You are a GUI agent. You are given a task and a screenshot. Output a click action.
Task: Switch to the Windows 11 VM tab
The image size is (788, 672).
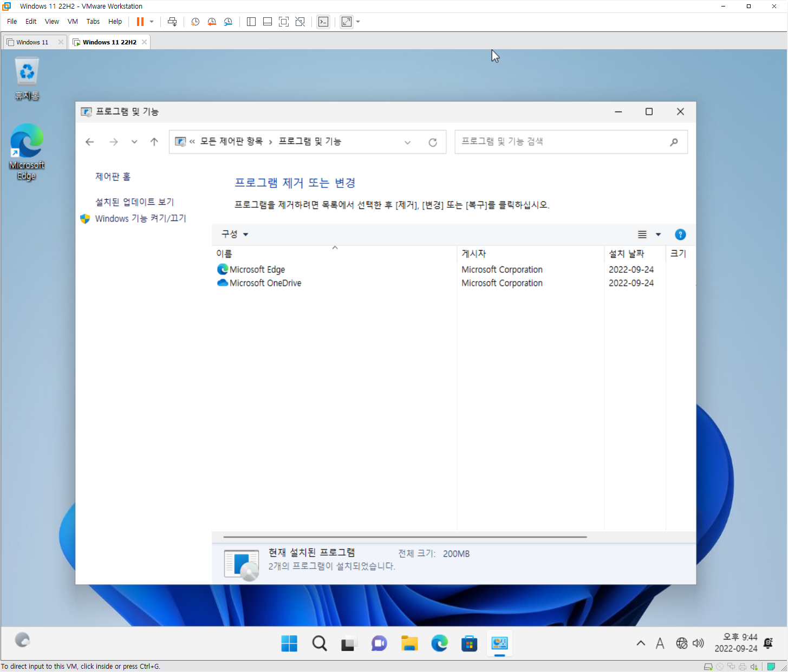click(32, 42)
